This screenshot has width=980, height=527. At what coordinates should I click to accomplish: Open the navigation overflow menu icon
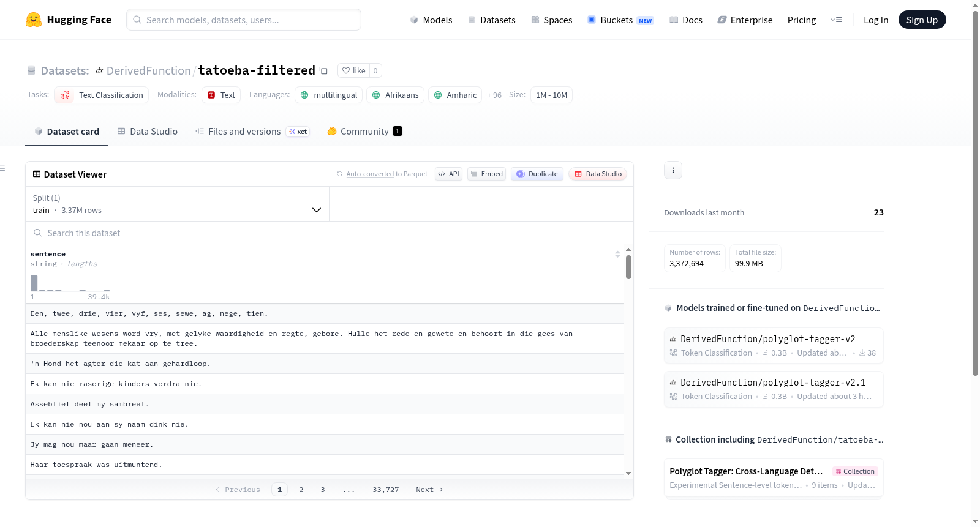836,20
